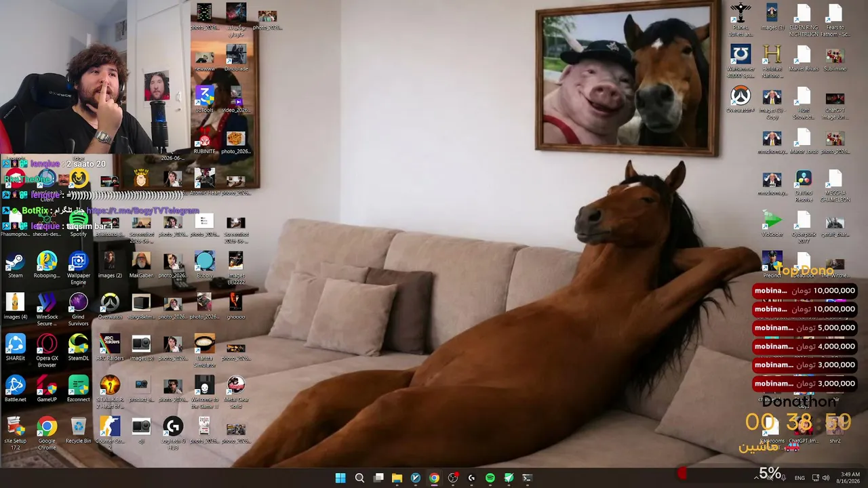Image resolution: width=868 pixels, height=488 pixels.
Task: Select the images (2) picture file
Action: coord(109,265)
